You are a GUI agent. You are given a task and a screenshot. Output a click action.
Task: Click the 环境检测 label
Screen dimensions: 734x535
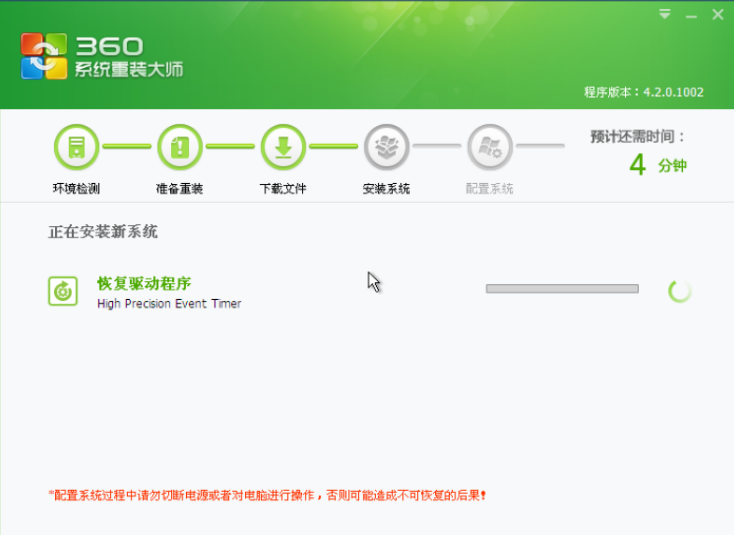tap(76, 189)
